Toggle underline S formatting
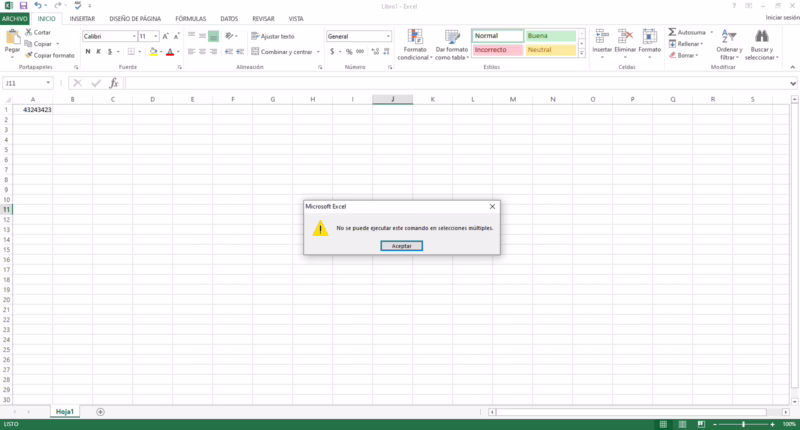 point(110,52)
